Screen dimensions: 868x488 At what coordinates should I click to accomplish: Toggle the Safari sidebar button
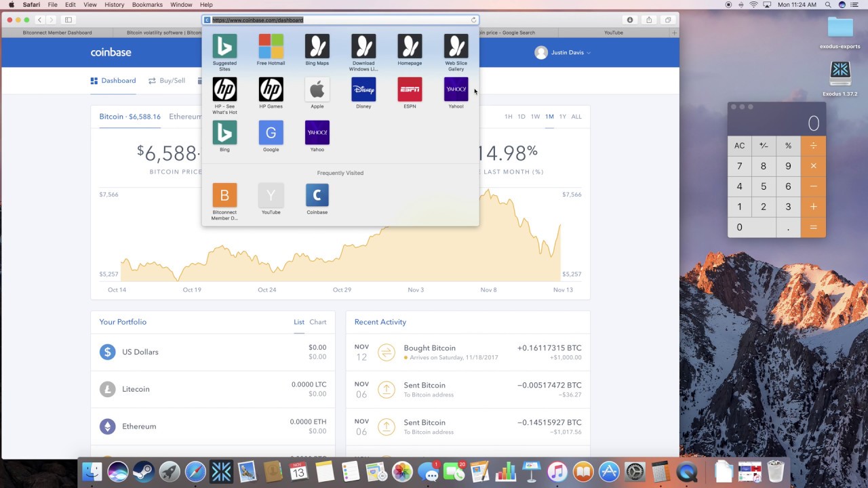click(x=68, y=20)
